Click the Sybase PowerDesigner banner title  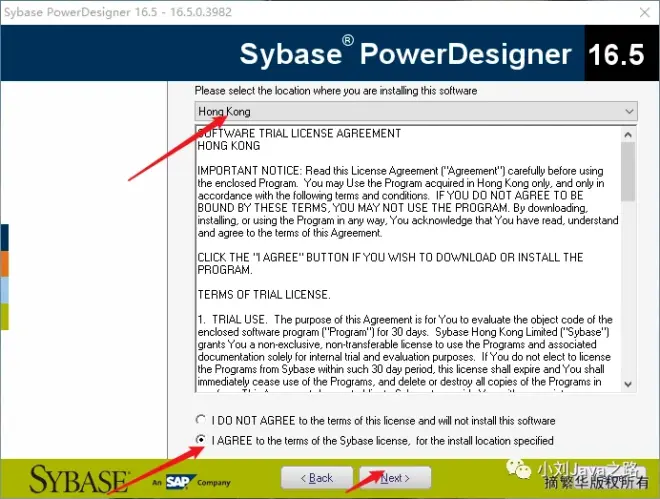[405, 53]
